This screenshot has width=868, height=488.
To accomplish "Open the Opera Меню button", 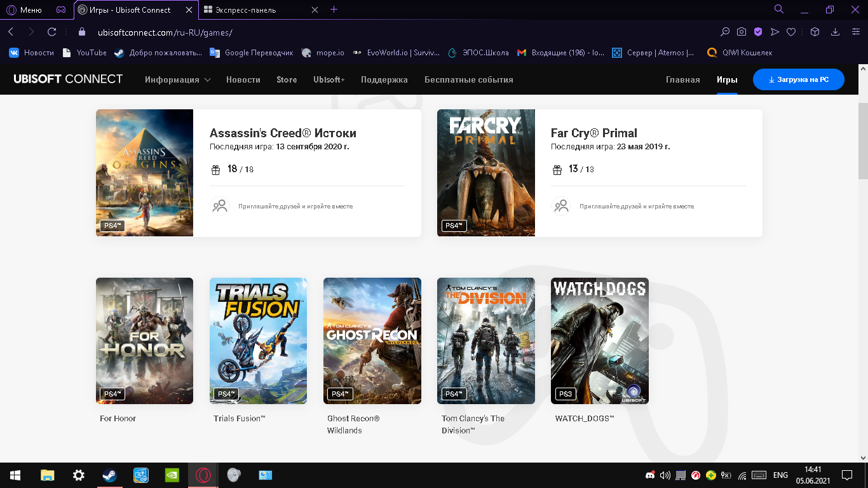I will click(24, 10).
